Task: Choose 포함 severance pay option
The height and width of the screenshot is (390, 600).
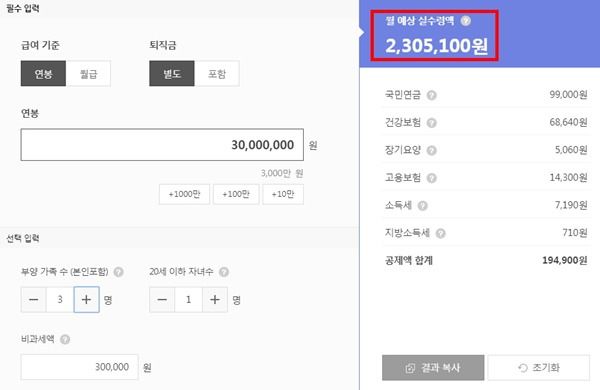Action: [217, 73]
